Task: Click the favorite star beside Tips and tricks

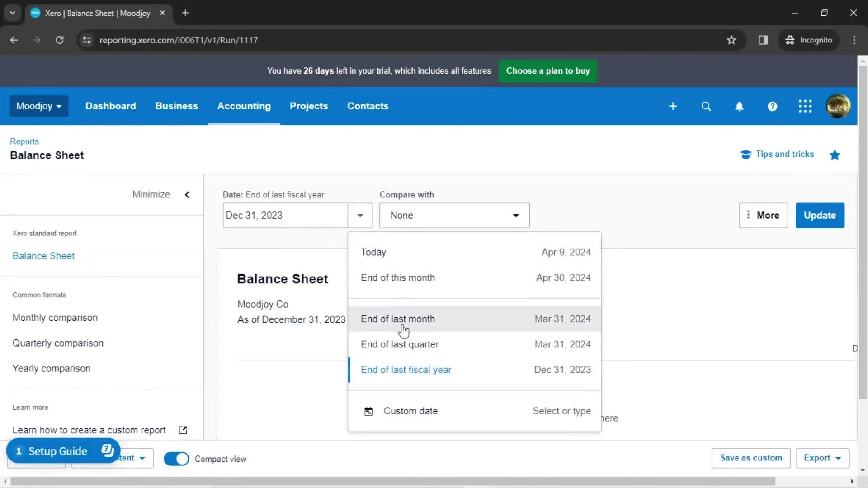Action: tap(835, 155)
